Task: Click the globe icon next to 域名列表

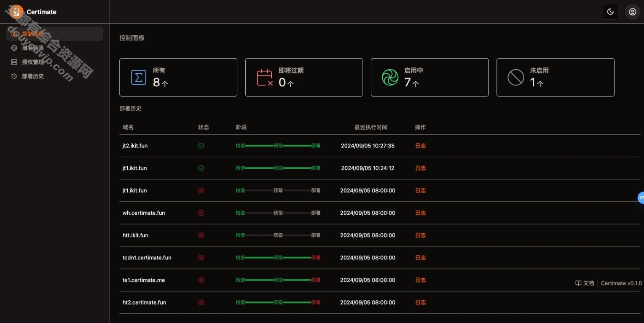Action: 14,48
